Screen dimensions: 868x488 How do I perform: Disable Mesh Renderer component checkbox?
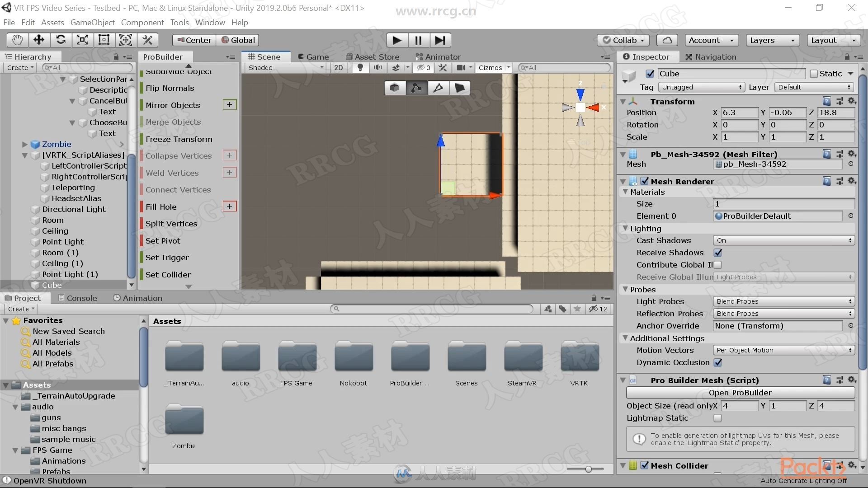[645, 181]
